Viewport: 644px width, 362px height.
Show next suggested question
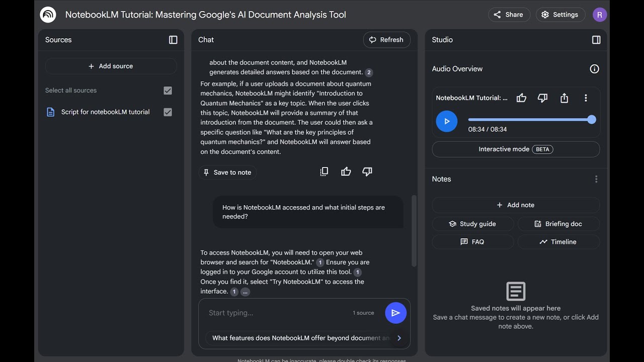coord(399,338)
